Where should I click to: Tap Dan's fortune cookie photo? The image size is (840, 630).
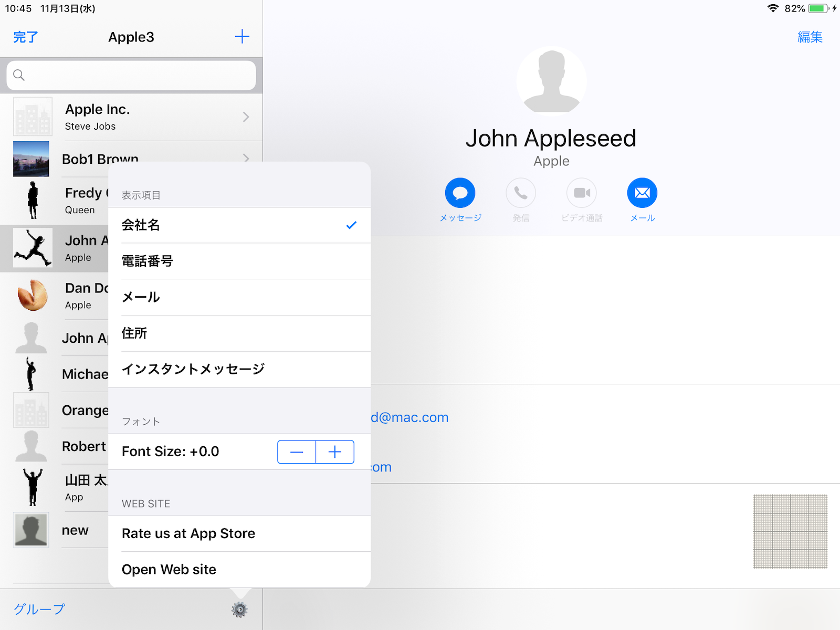point(33,295)
